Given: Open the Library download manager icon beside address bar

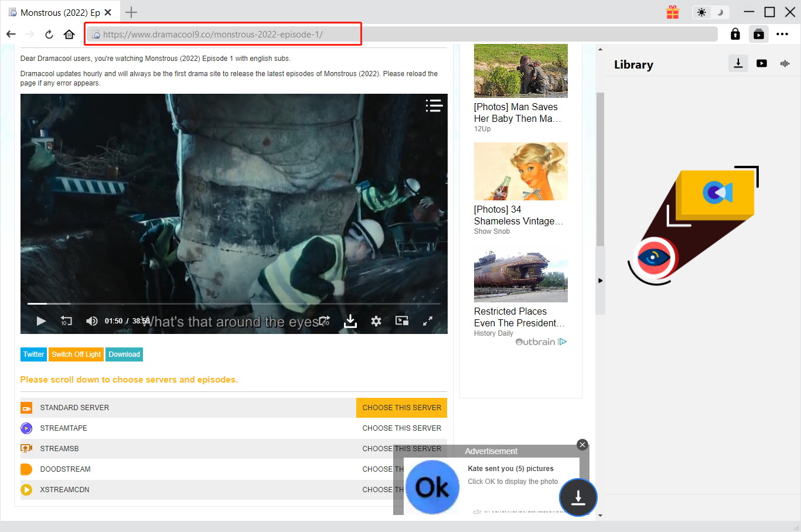Looking at the screenshot, I should pos(758,33).
